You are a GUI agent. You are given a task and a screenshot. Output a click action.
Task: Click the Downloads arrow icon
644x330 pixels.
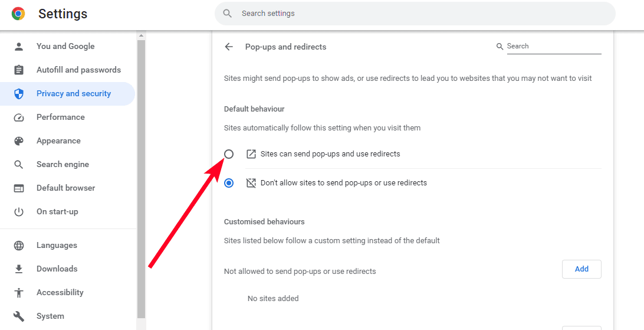pyautogui.click(x=19, y=269)
